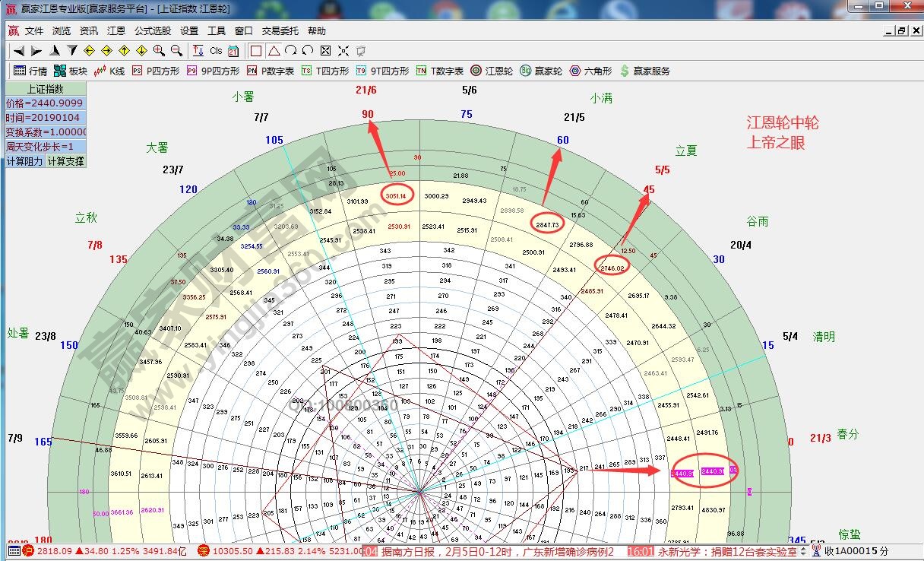924x561 pixels.
Task: Click the zoom out magnifier icon
Action: click(x=176, y=51)
